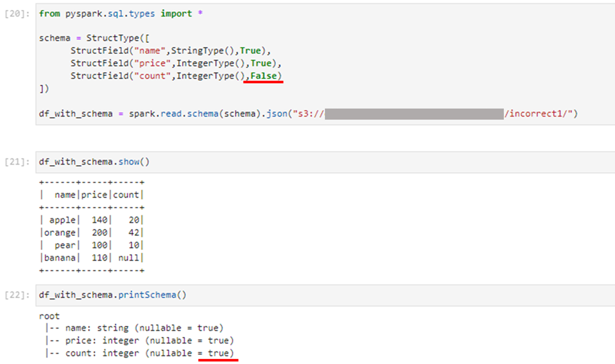This screenshot has width=615, height=364.
Task: Click 'df_with_schema.printSchema()' code
Action: tap(113, 295)
